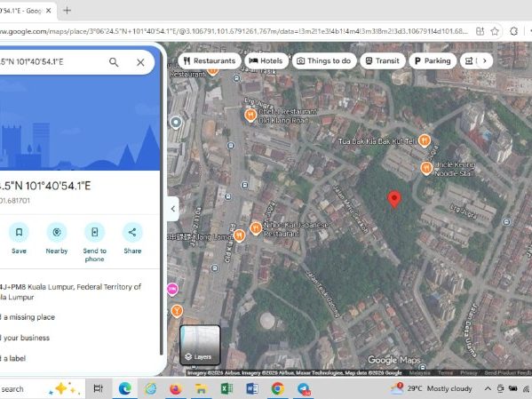Open the Layers map type thumbnail

coord(200,345)
